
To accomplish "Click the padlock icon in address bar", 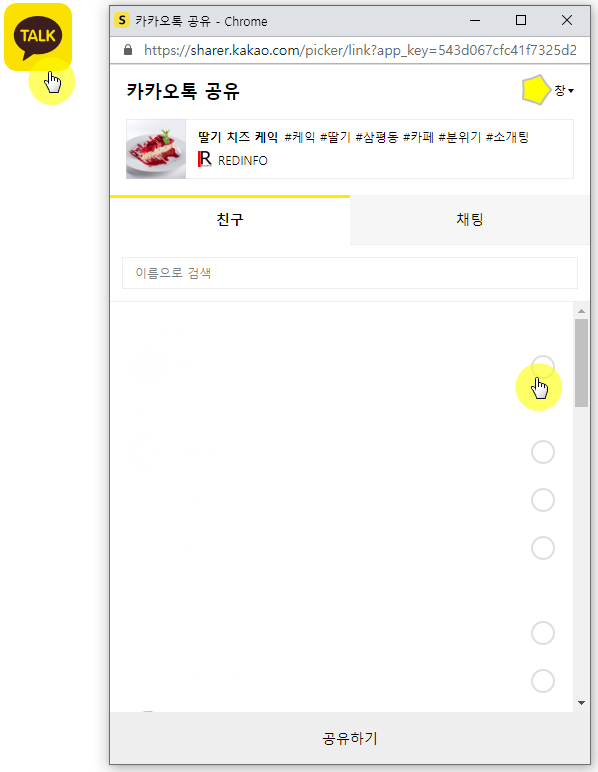I will coord(128,50).
